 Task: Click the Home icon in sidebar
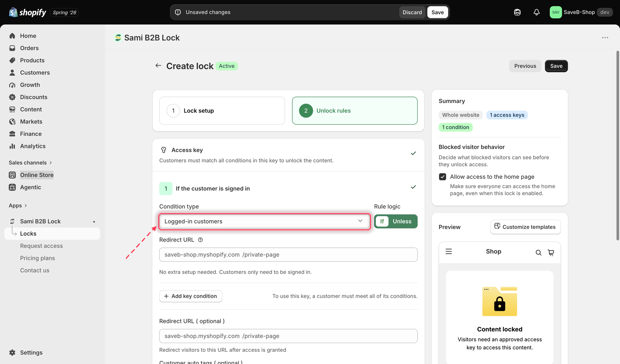coord(12,36)
